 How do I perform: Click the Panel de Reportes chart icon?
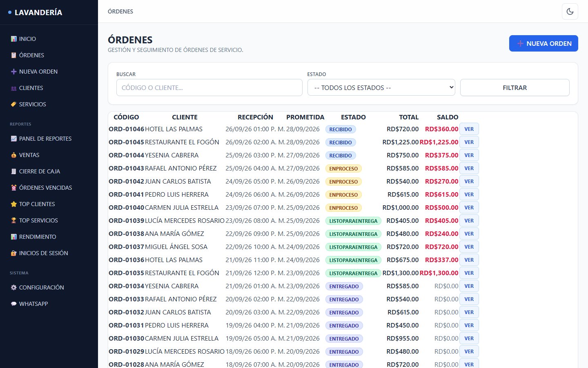(x=14, y=139)
